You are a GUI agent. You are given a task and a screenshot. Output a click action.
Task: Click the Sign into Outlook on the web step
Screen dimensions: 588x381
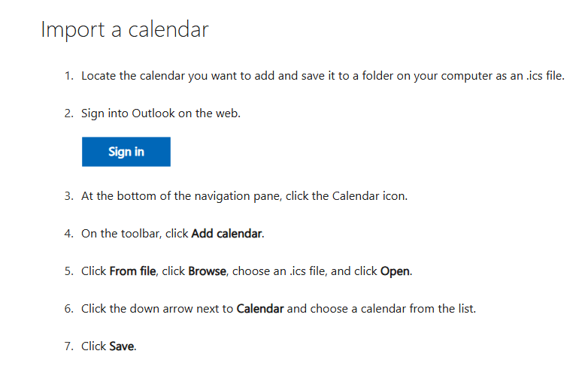(160, 114)
